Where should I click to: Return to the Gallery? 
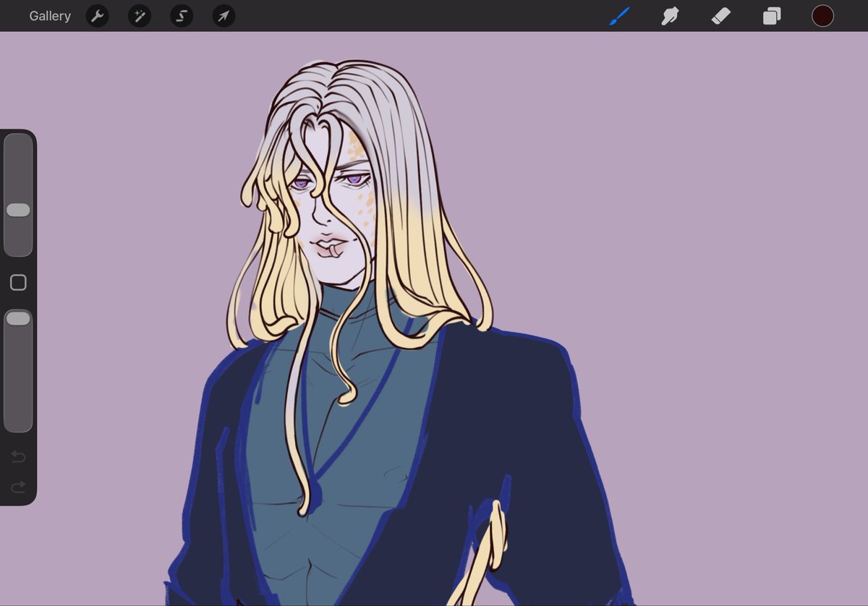(50, 16)
